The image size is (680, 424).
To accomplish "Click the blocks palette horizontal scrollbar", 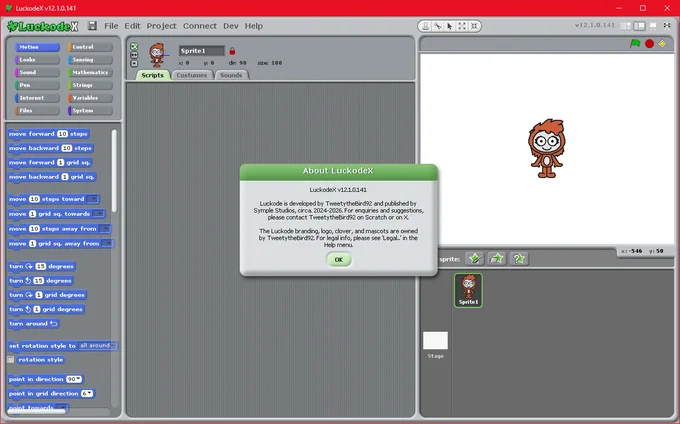I will (x=37, y=411).
